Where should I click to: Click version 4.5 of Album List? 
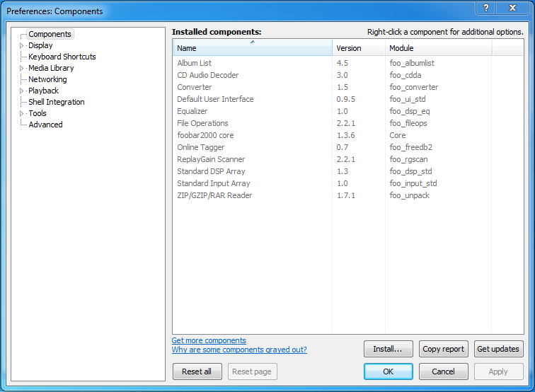click(343, 63)
